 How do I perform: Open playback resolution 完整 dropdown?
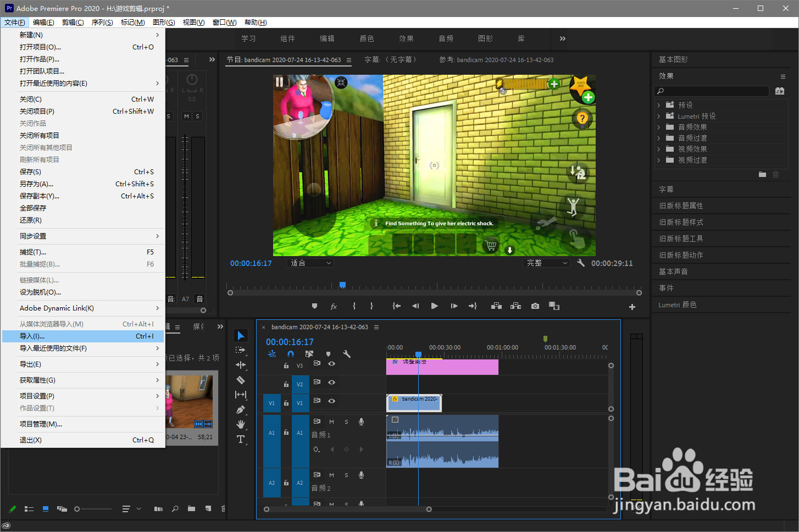[x=547, y=263]
